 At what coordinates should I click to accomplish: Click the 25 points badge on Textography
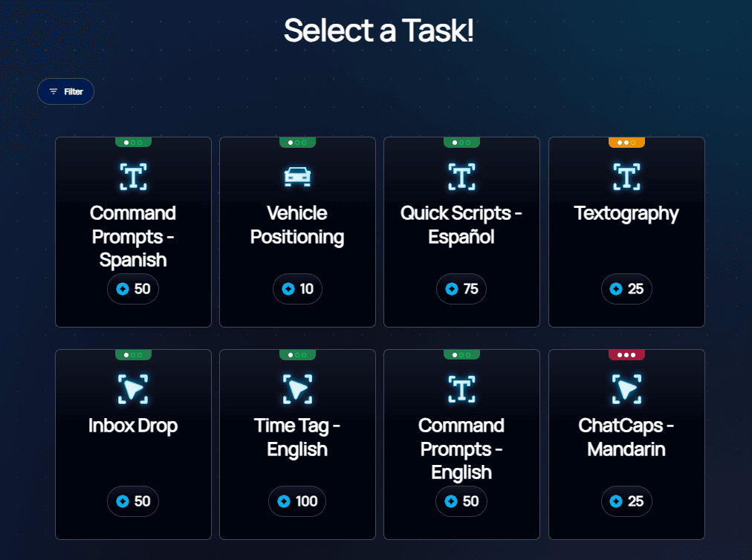click(x=626, y=289)
